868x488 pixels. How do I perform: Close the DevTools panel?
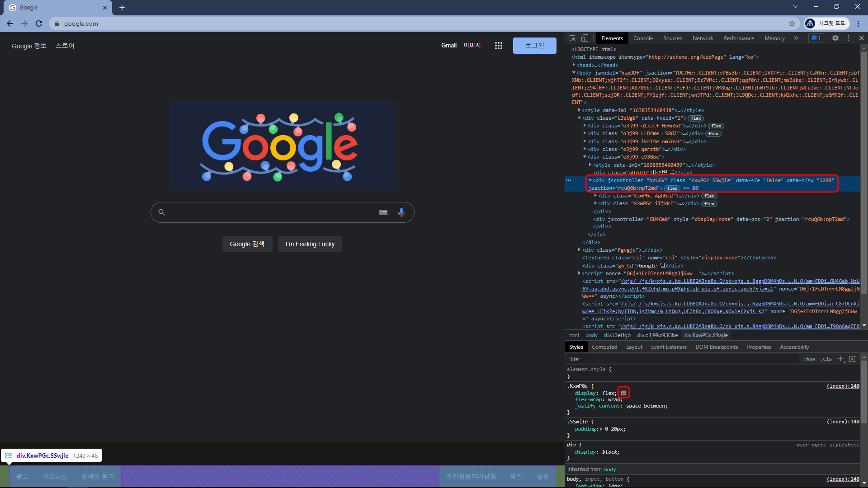pos(861,38)
